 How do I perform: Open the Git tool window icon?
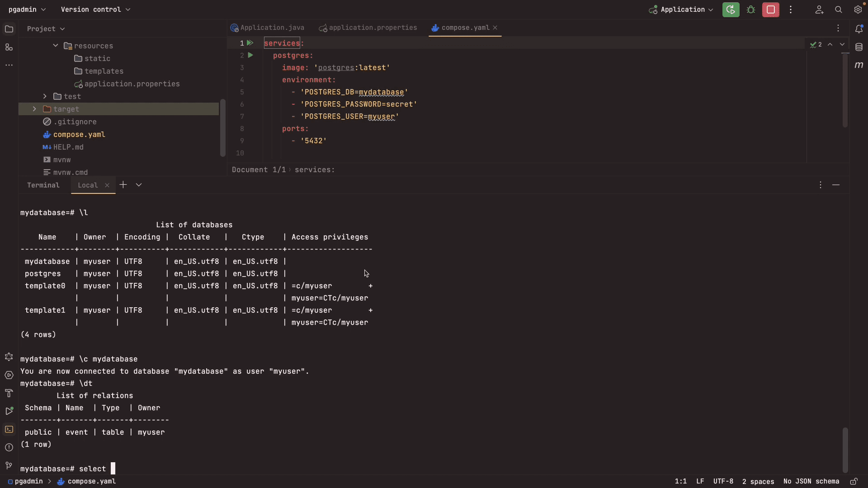click(x=9, y=465)
